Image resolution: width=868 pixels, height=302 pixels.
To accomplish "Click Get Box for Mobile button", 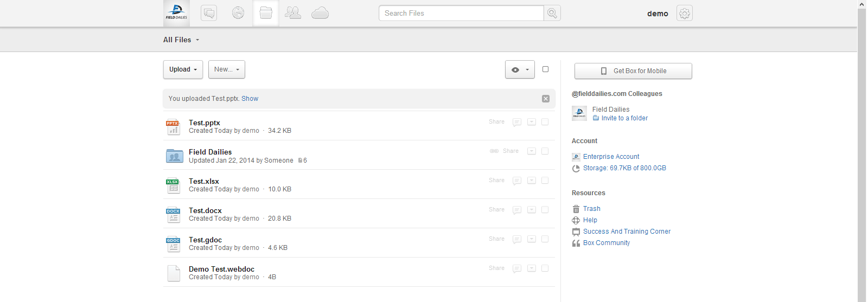I will pos(633,71).
